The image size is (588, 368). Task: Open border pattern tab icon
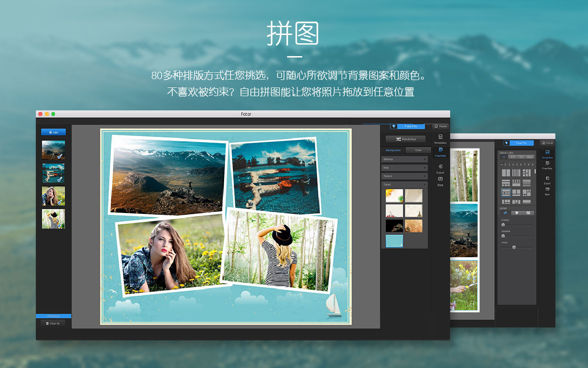click(x=528, y=213)
